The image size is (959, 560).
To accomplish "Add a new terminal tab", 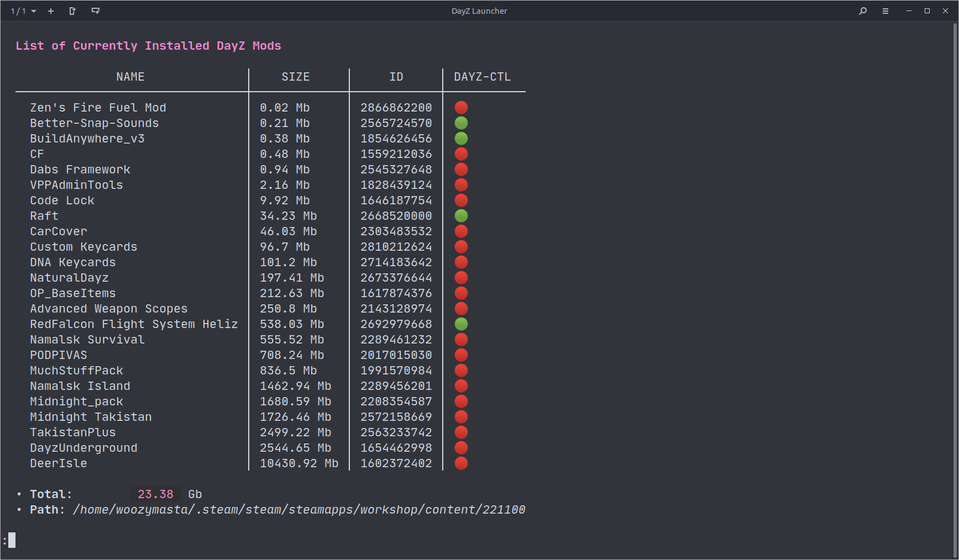I will pos(51,11).
